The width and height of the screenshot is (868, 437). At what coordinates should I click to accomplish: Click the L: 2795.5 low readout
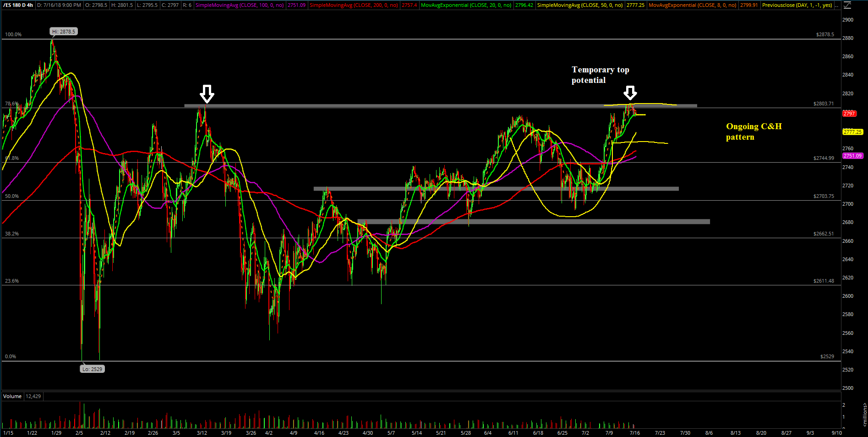click(147, 5)
